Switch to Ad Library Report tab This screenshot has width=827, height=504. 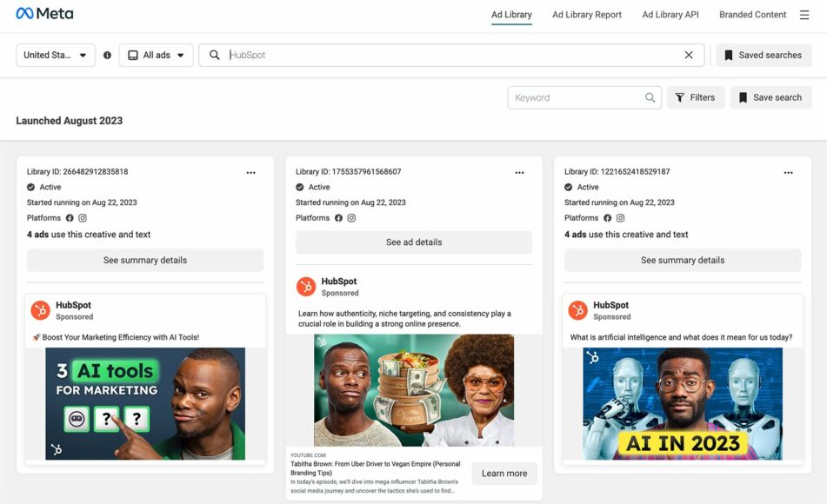pos(587,15)
